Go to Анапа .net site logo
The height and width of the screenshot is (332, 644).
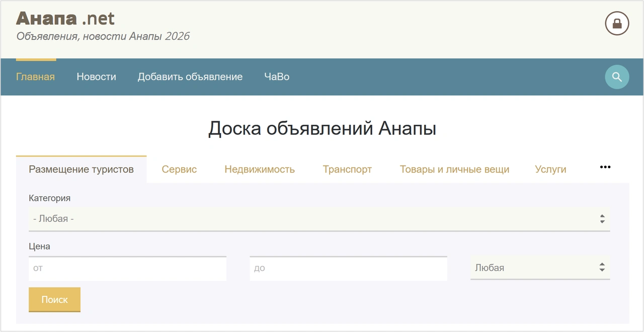click(65, 19)
